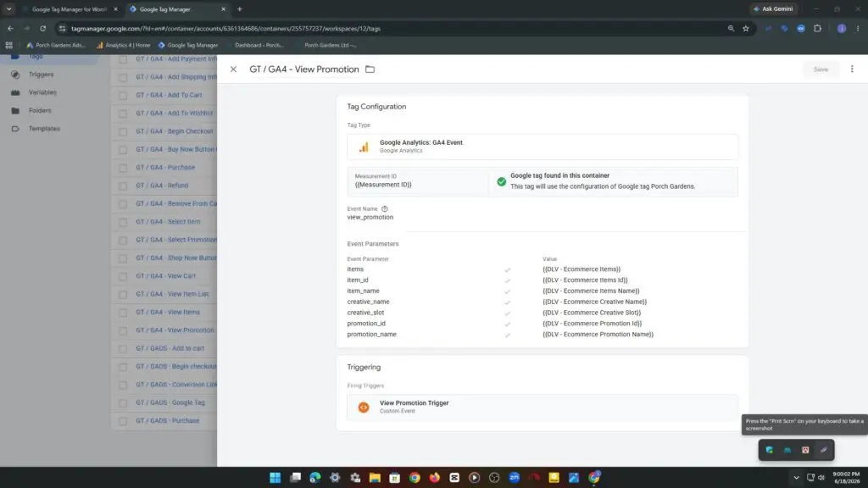Click the Save button
Viewport: 868px width, 488px height.
[x=821, y=69]
